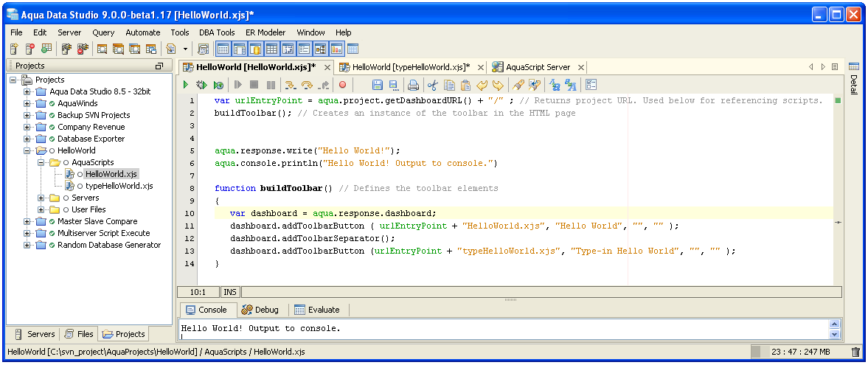Close the AquaScript Server tab
Viewport: 868px width, 365px height.
pos(580,68)
